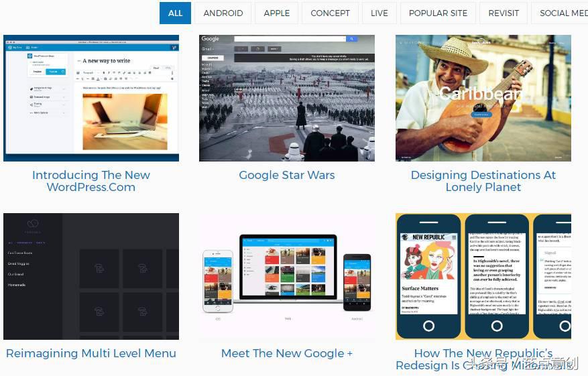Switch to the ANDROID filter tab
Image resolution: width=588 pixels, height=376 pixels.
pos(223,13)
